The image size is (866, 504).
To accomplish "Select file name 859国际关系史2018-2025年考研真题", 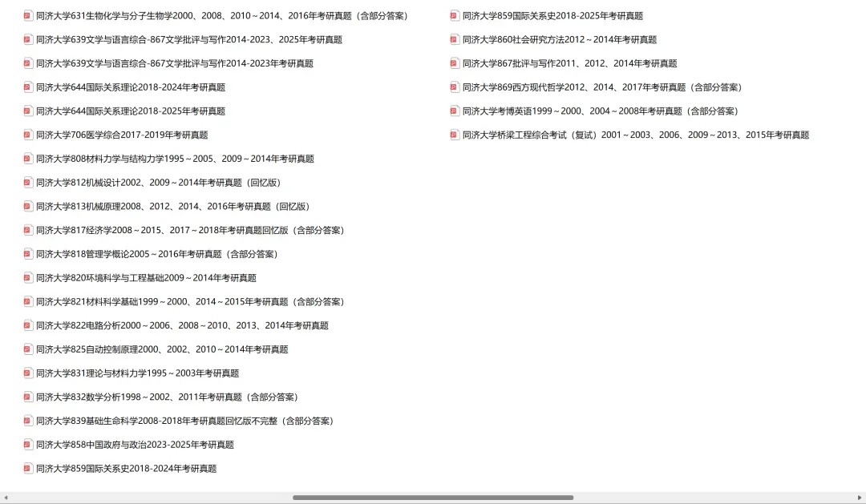I will pos(552,16).
